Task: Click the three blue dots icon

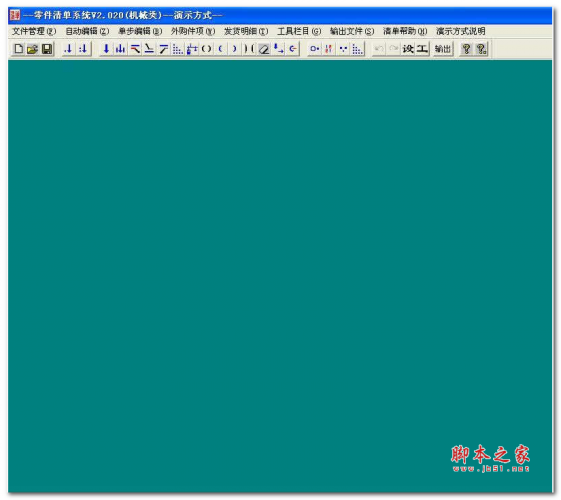Action: pyautogui.click(x=343, y=49)
